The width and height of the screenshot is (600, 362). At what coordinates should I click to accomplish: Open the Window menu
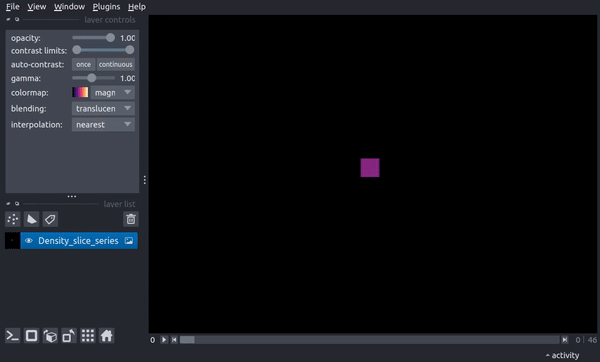(69, 7)
